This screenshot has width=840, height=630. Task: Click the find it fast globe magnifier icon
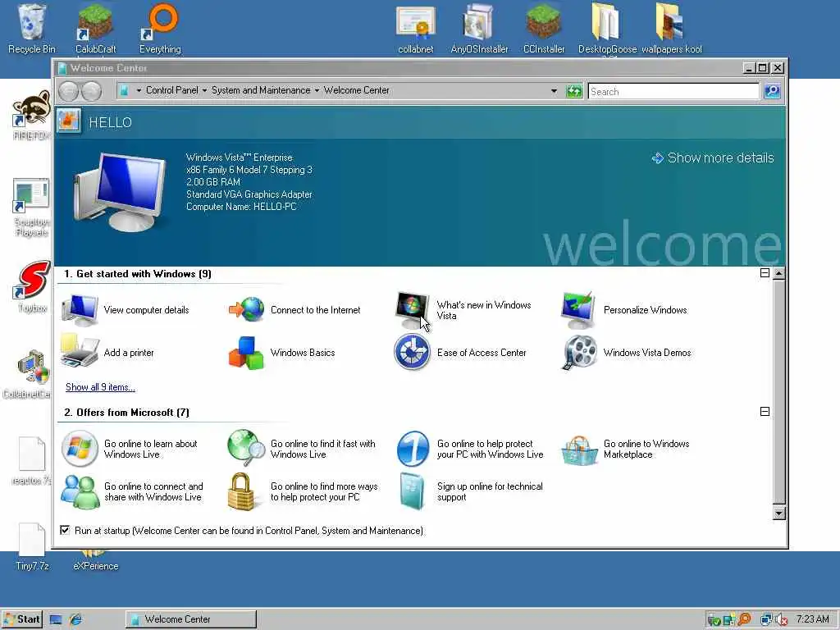pos(246,448)
